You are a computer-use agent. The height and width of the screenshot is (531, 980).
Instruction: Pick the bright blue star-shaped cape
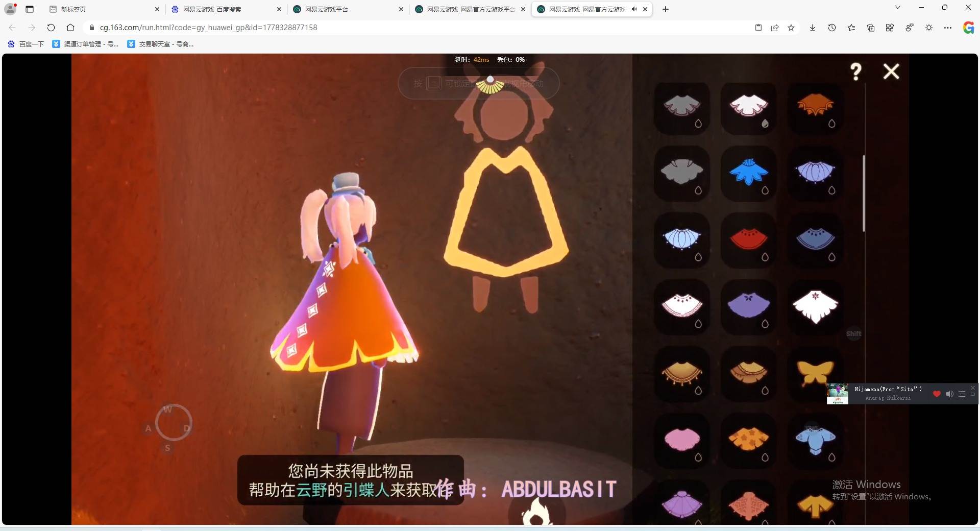pos(749,174)
